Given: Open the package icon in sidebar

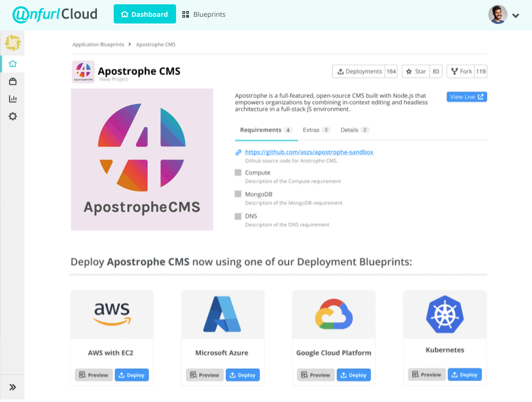Looking at the screenshot, I should (12, 81).
